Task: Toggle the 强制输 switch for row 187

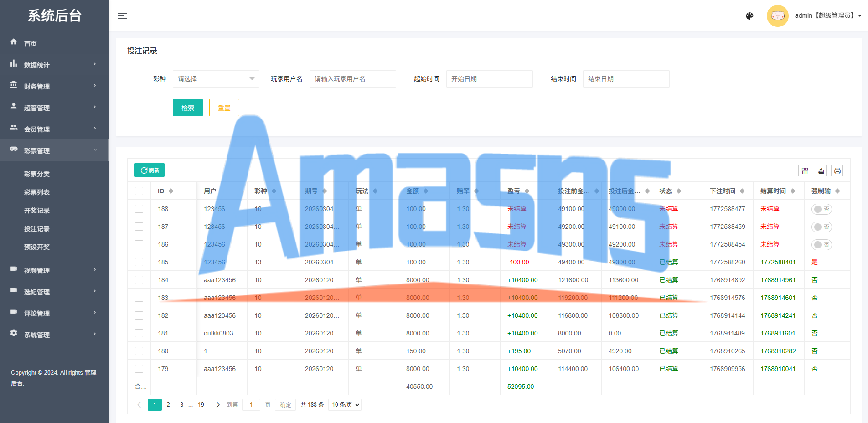Action: point(821,227)
